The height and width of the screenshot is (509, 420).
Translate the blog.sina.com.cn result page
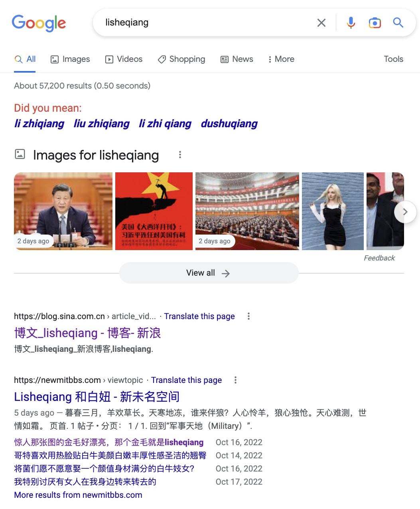pos(199,316)
